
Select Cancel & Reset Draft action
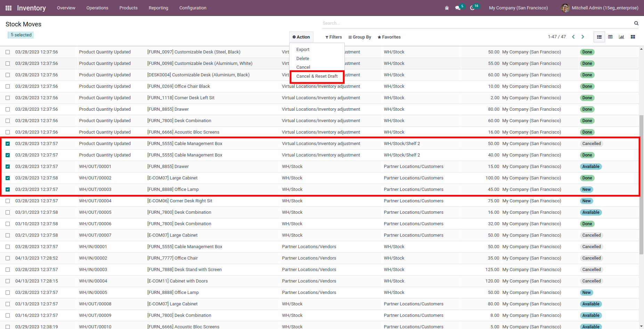coord(317,76)
